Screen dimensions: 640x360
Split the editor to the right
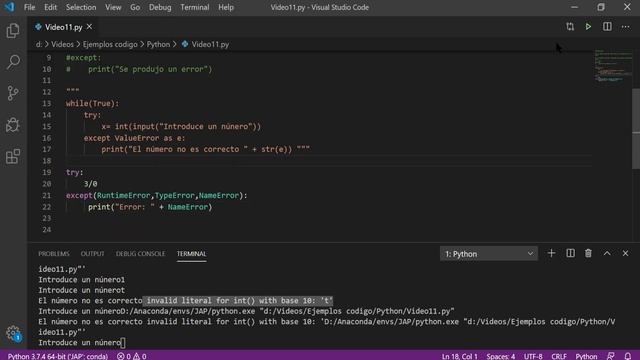pos(607,27)
